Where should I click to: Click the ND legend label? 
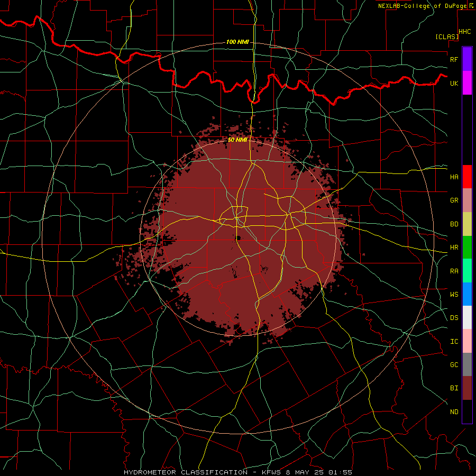click(454, 412)
